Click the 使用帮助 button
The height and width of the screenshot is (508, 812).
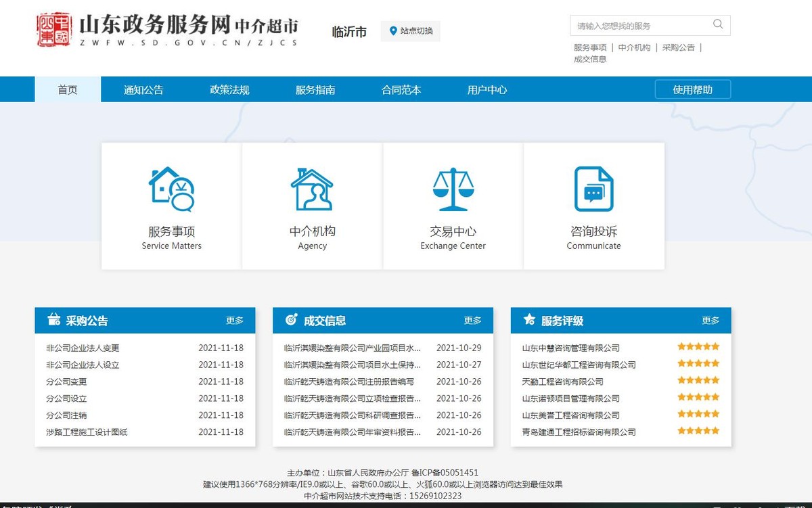click(x=692, y=89)
